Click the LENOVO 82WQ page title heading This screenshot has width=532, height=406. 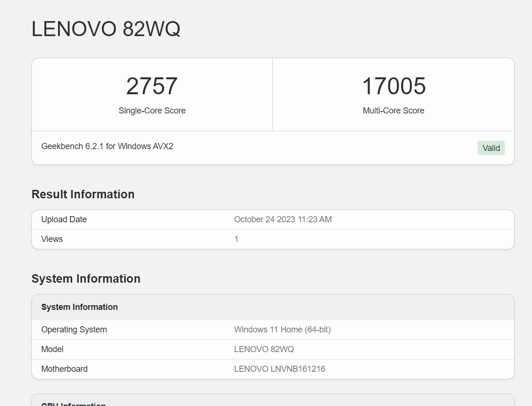pyautogui.click(x=106, y=29)
